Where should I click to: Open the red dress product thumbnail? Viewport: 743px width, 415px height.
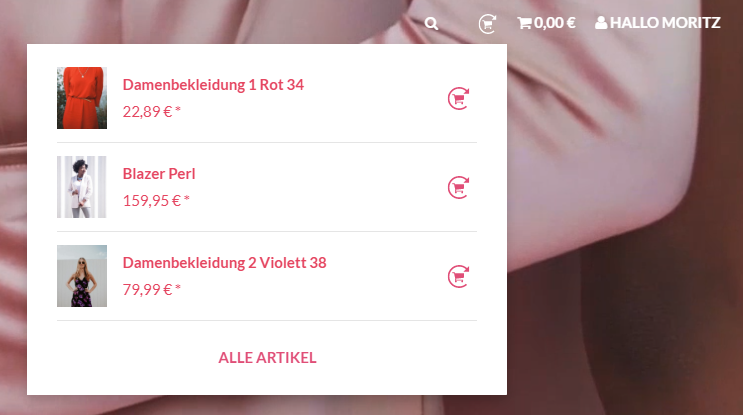click(x=82, y=98)
